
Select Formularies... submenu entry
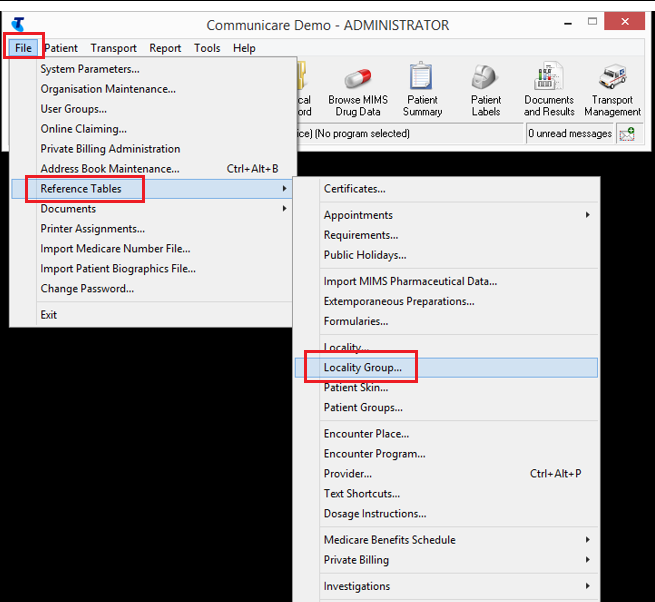point(446,322)
